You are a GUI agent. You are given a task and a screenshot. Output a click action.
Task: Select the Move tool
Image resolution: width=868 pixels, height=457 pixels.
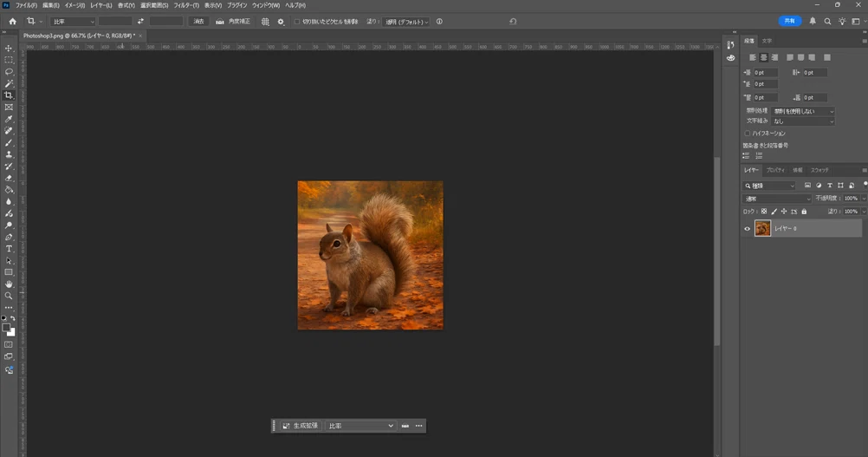tap(9, 49)
